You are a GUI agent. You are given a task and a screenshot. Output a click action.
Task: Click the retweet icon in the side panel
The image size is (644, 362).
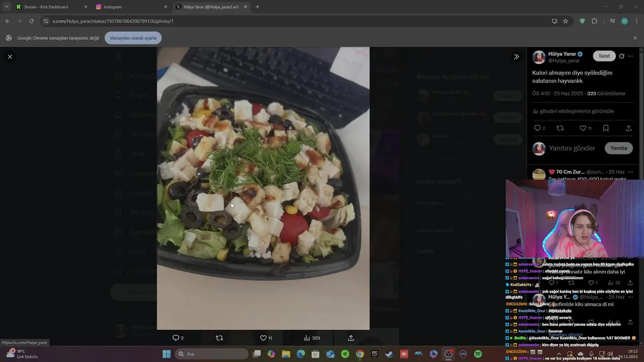pos(560,128)
